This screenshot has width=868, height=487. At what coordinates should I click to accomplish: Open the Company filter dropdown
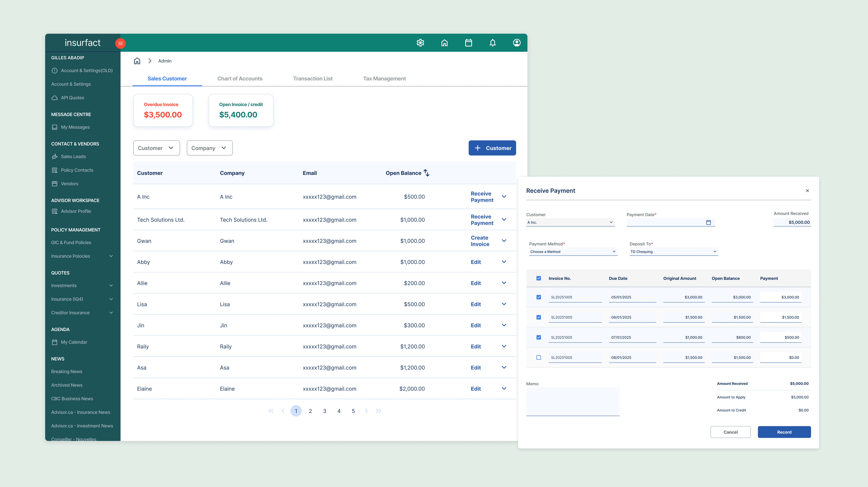pyautogui.click(x=209, y=148)
